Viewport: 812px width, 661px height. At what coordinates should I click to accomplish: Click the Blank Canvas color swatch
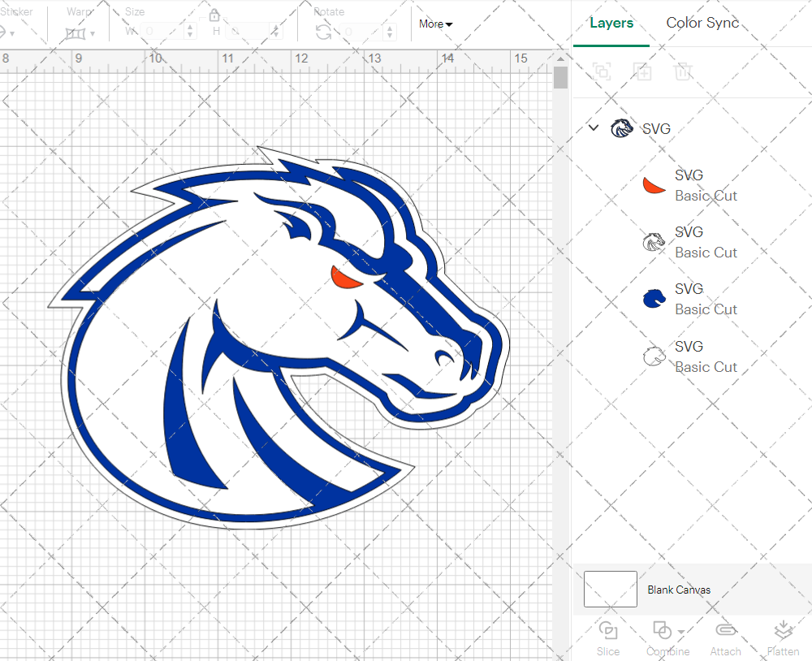[610, 590]
